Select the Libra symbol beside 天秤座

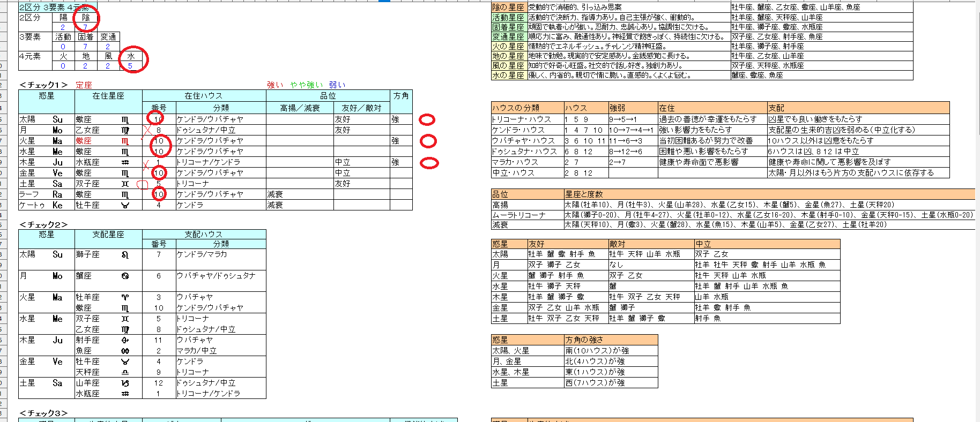tap(125, 372)
